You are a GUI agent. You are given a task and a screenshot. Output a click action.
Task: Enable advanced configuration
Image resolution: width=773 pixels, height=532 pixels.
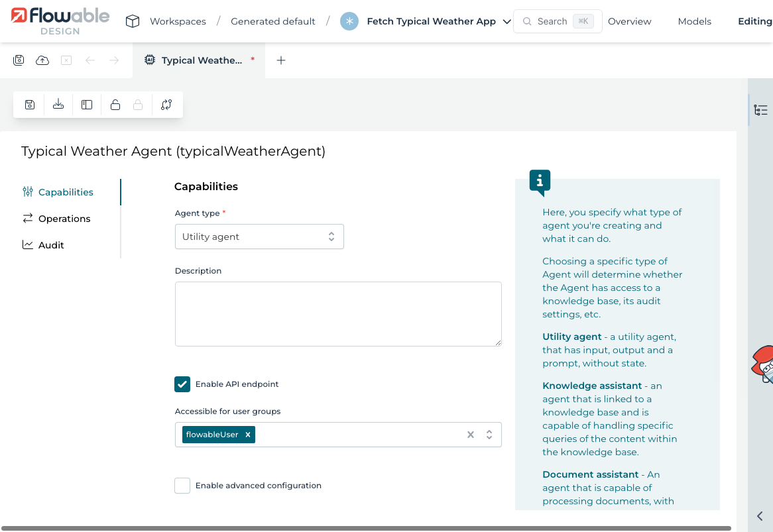click(182, 485)
